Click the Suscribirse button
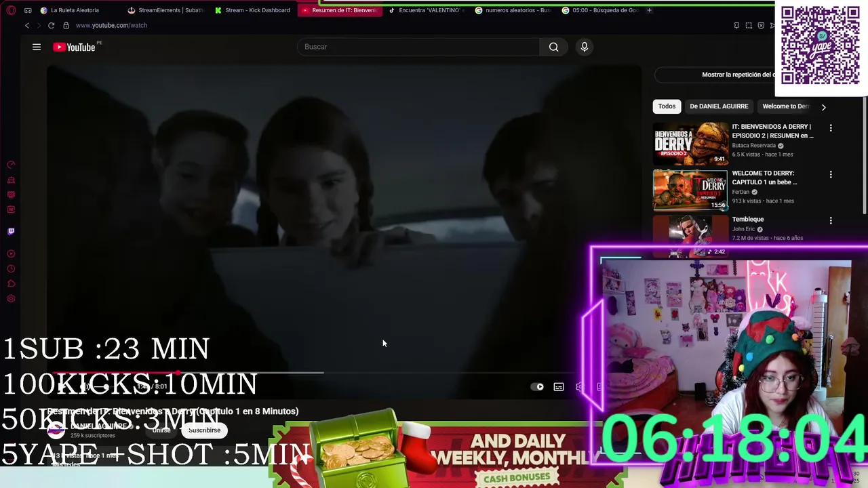 click(204, 430)
